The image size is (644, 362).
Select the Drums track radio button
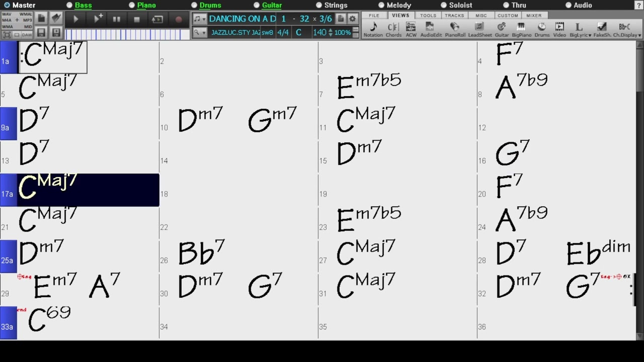[x=194, y=5]
